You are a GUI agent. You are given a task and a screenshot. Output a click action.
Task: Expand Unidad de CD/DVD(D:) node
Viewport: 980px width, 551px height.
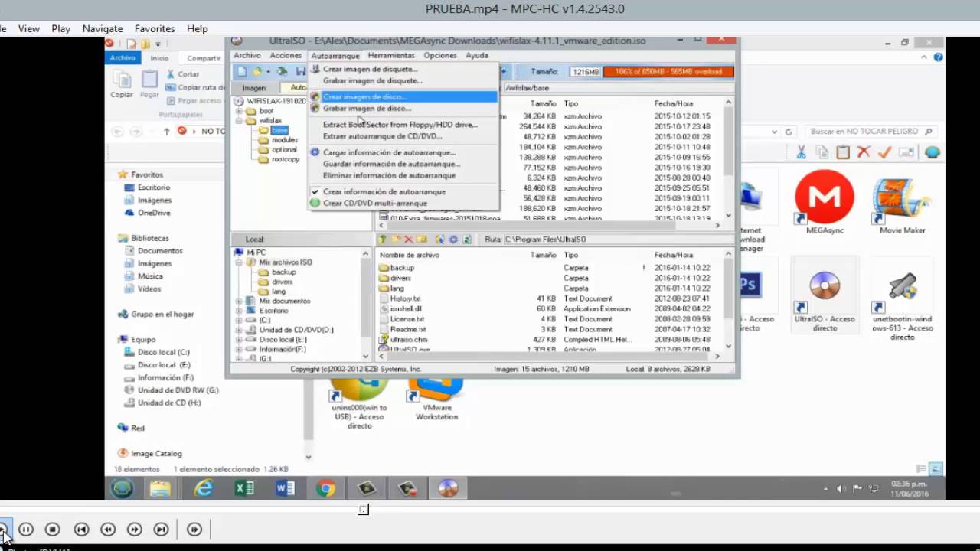(x=240, y=330)
